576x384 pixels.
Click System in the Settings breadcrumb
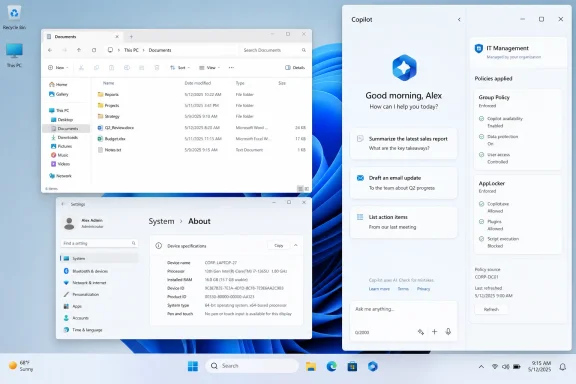[161, 221]
